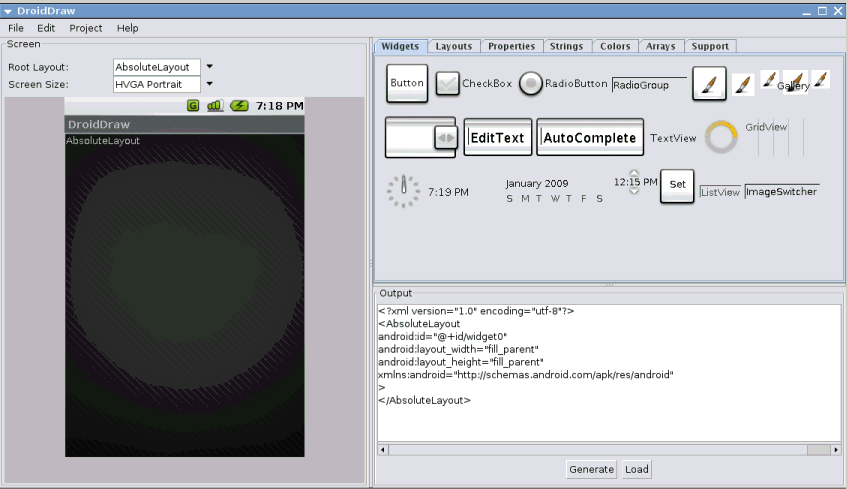Open the Root Layout dropdown

point(210,67)
